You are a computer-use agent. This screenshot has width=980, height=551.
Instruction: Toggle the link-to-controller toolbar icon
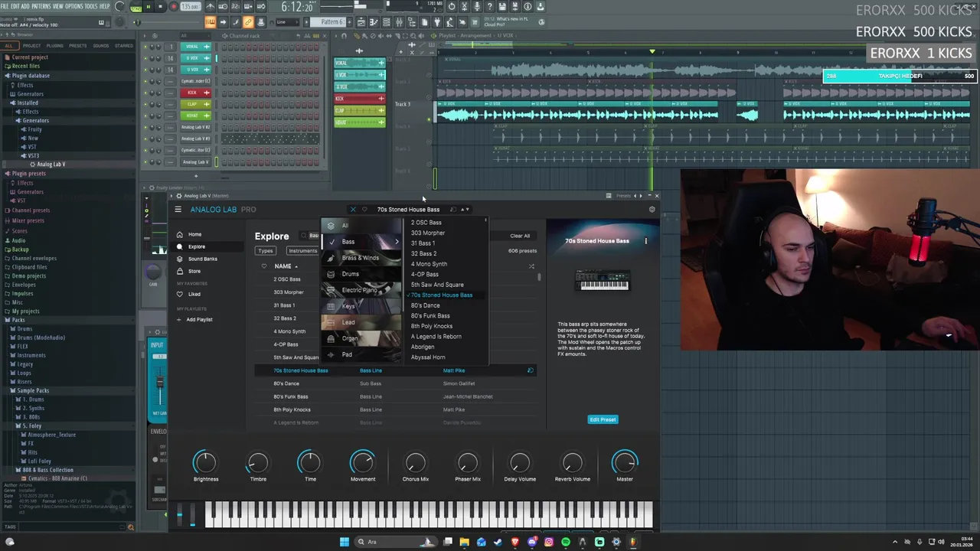[x=248, y=22]
